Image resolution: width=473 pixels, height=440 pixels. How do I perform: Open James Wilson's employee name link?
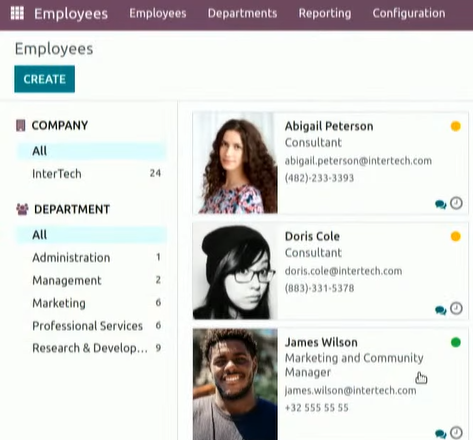pos(321,342)
